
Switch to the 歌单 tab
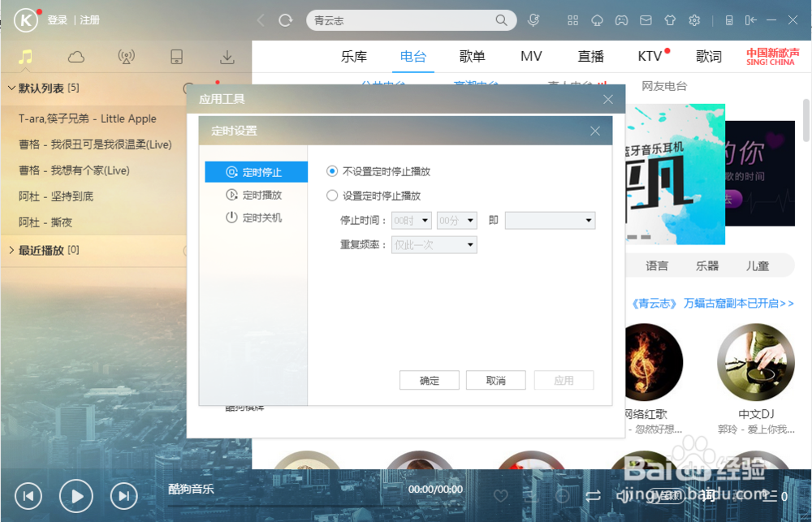(472, 56)
